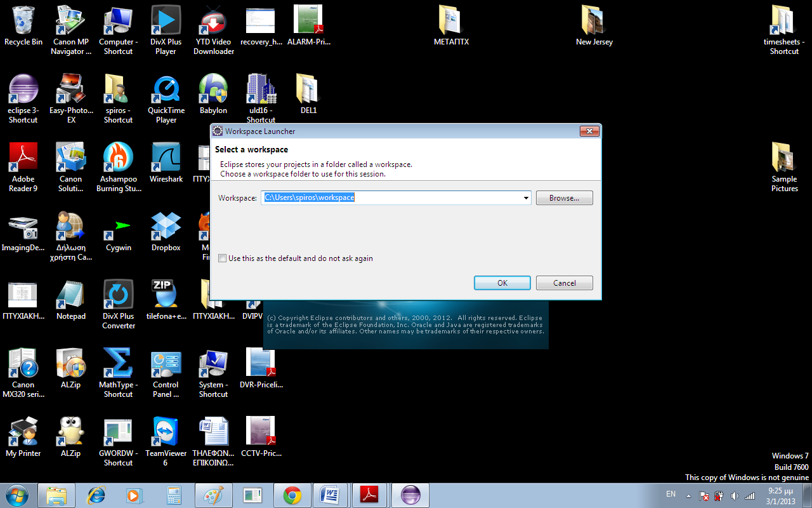Select the uld16 - Shortcut icon
This screenshot has width=812, height=508.
point(261,99)
